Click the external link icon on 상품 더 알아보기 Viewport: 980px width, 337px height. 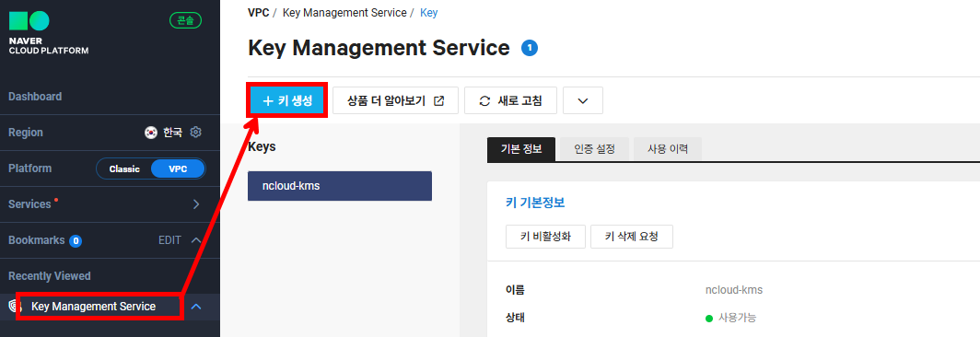point(438,100)
